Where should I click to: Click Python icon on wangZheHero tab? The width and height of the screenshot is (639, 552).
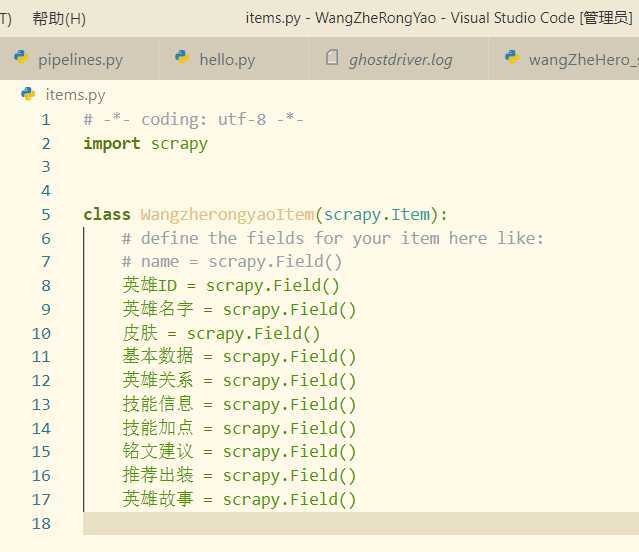click(512, 57)
